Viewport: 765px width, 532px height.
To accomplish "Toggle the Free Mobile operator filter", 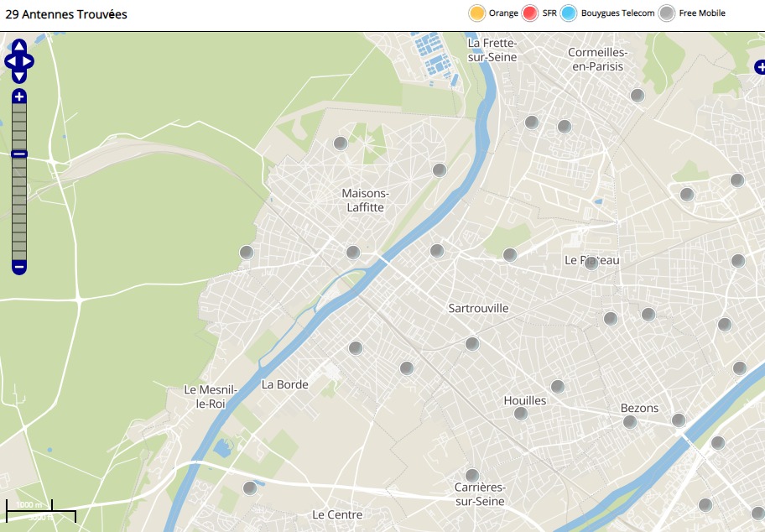I will [667, 13].
